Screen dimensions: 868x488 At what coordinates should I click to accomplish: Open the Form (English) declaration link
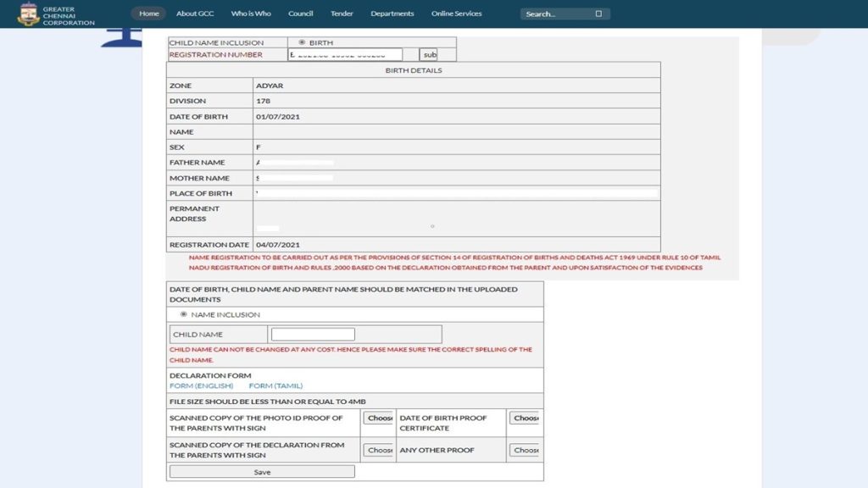coord(202,385)
